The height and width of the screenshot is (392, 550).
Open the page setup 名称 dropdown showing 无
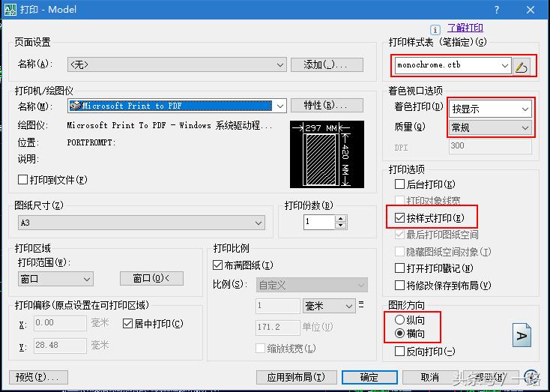coord(177,64)
